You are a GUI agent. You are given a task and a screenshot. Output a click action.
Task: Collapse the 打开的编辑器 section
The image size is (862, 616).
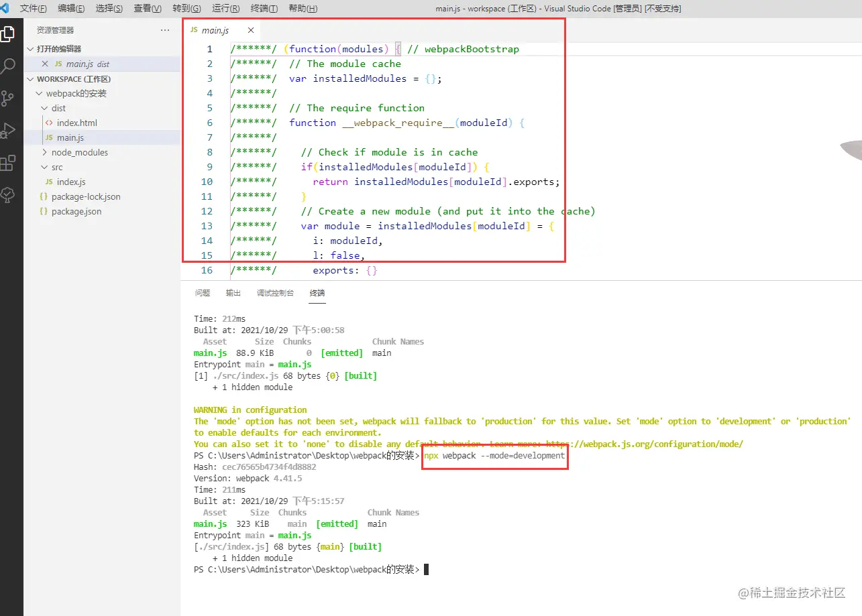tap(30, 49)
